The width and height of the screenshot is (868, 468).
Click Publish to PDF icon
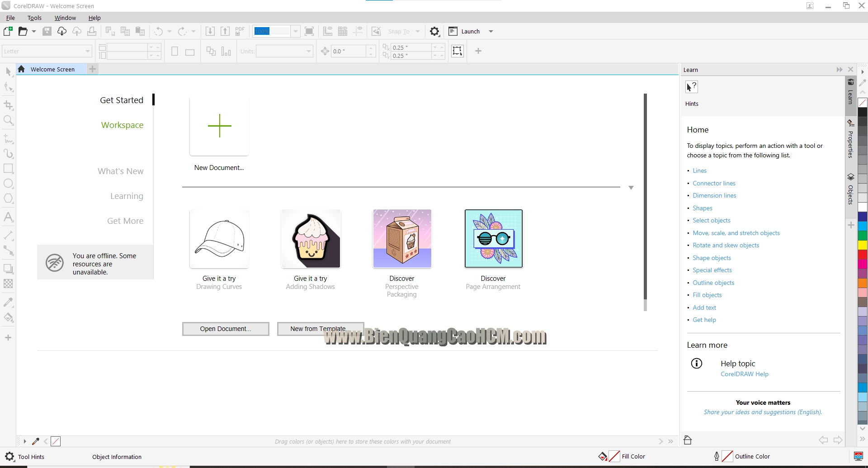(240, 31)
